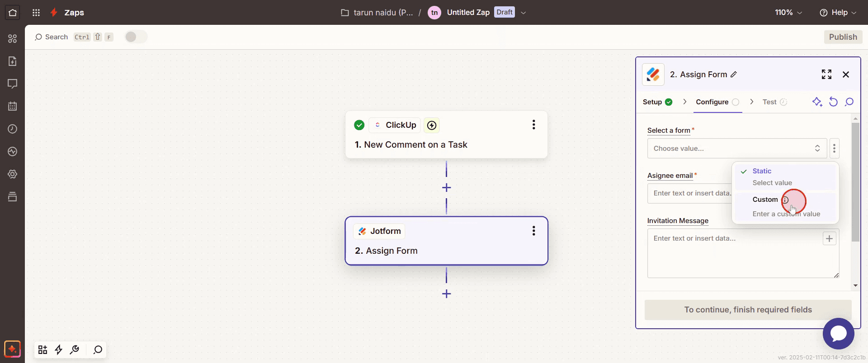Click the Jotform app icon in panel header

(653, 74)
